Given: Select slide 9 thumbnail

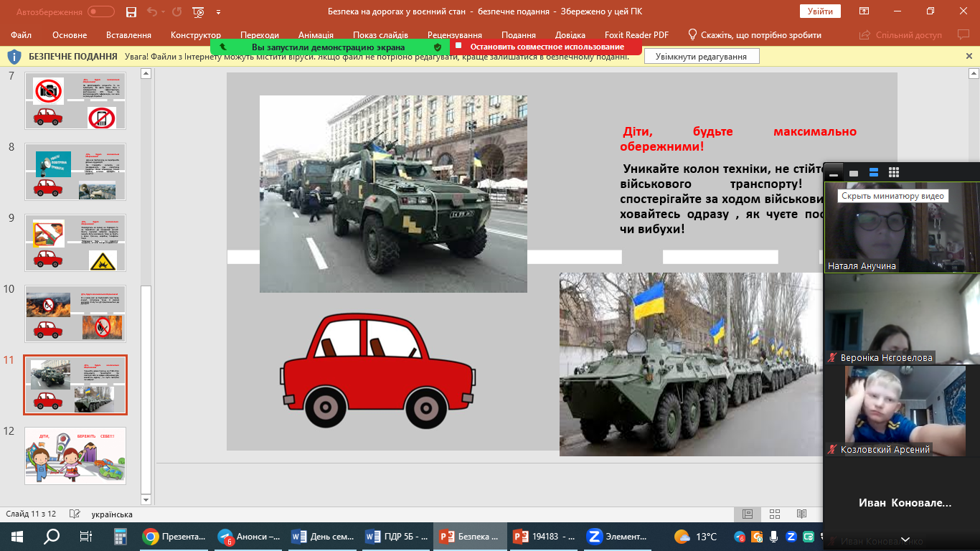Looking at the screenshot, I should pyautogui.click(x=75, y=242).
